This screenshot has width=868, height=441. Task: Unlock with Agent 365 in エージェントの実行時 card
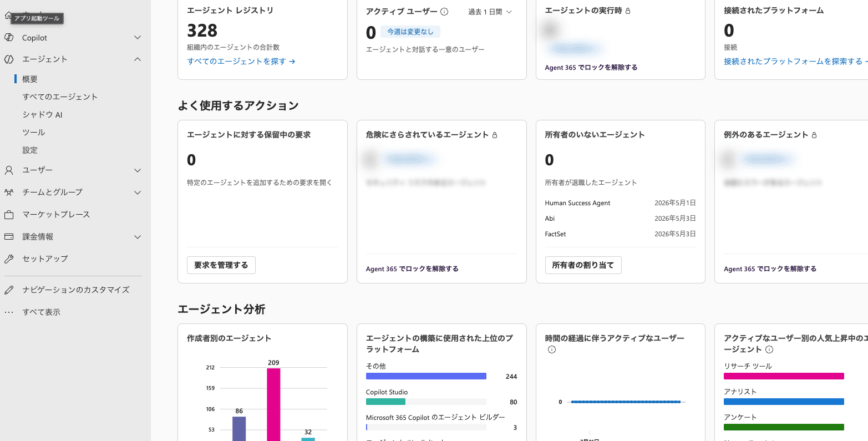click(x=591, y=68)
